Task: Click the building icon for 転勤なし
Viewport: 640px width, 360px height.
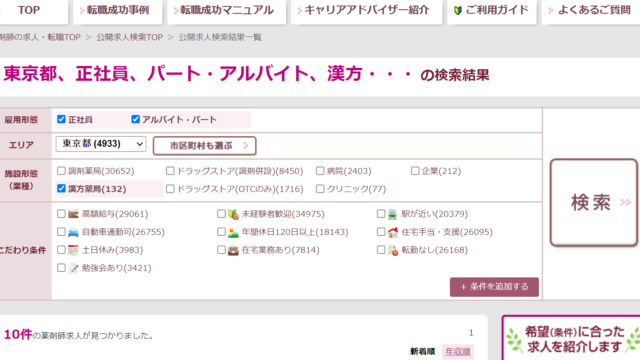Action: point(393,250)
